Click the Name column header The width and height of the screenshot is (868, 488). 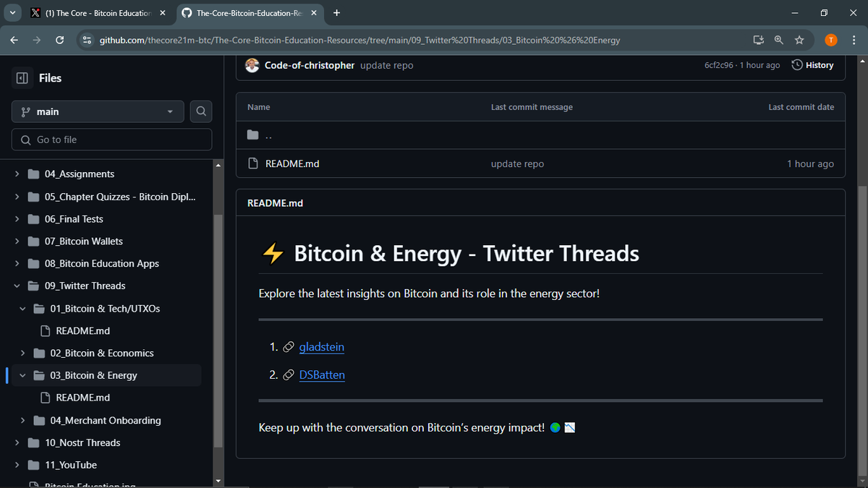258,107
